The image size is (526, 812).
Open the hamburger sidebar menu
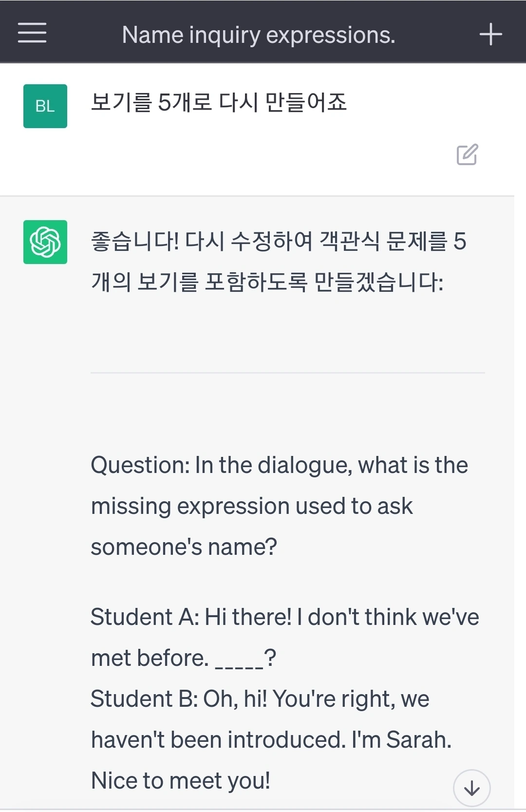(32, 33)
